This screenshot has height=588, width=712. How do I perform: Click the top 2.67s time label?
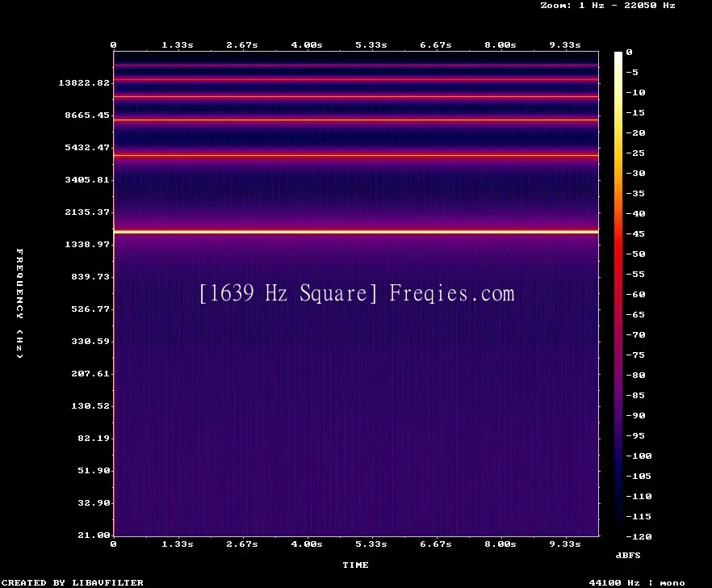point(242,44)
